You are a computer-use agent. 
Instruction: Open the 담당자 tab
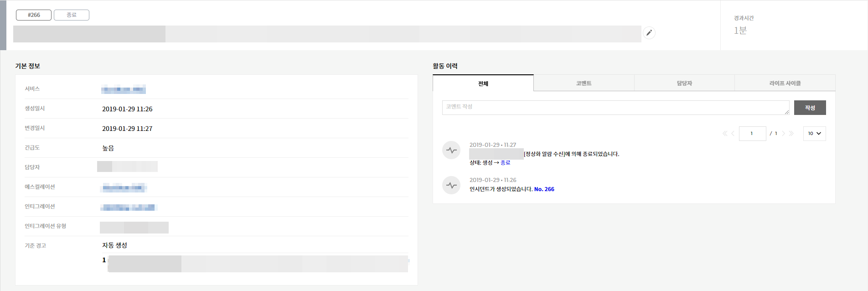[684, 83]
